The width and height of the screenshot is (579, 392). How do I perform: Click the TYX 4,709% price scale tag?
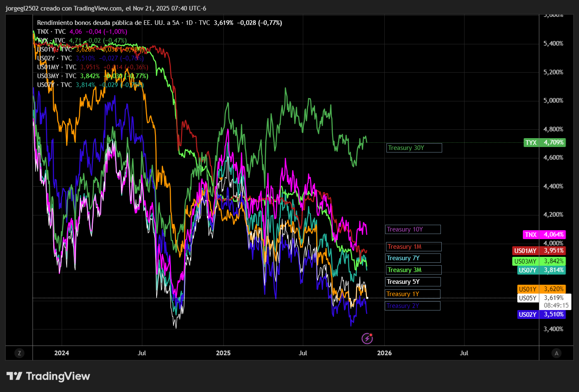pos(544,142)
